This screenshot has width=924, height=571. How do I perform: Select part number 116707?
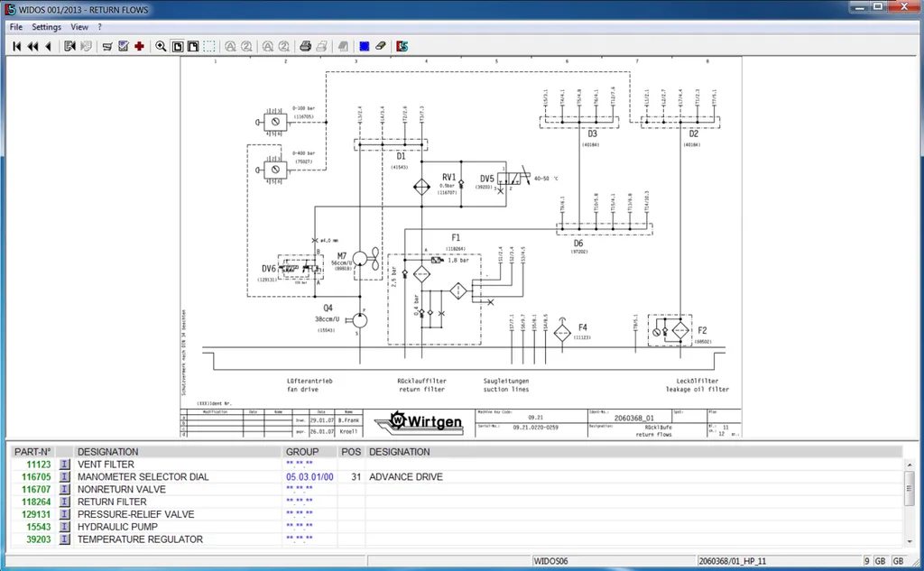click(x=36, y=489)
